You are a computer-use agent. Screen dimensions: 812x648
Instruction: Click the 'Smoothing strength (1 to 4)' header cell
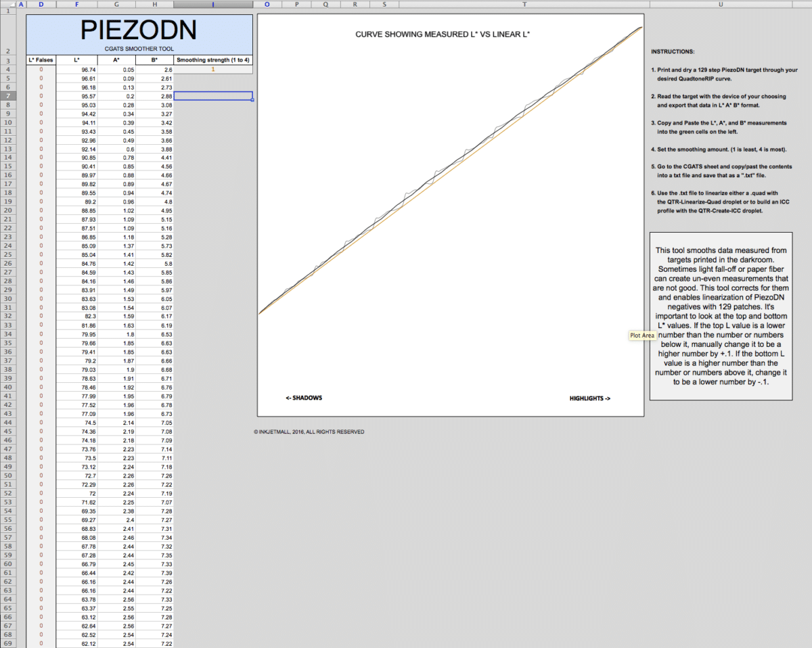tap(212, 60)
